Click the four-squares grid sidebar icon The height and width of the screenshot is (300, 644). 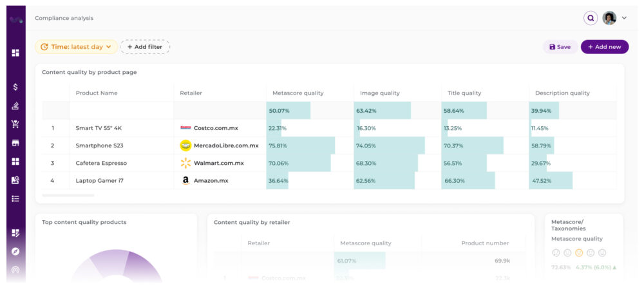[x=15, y=162]
